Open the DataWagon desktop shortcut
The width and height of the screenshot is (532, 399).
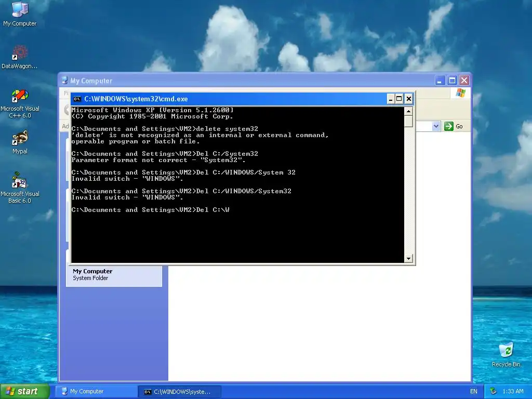pyautogui.click(x=20, y=57)
